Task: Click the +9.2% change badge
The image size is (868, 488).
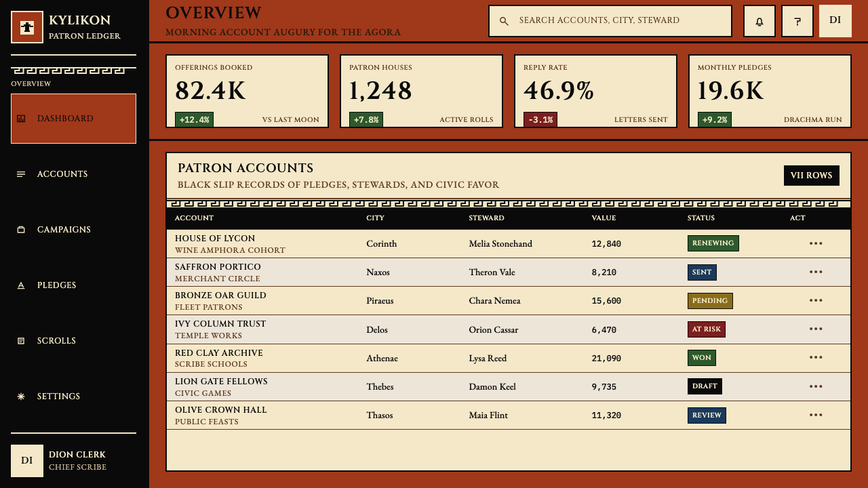Action: coord(715,119)
